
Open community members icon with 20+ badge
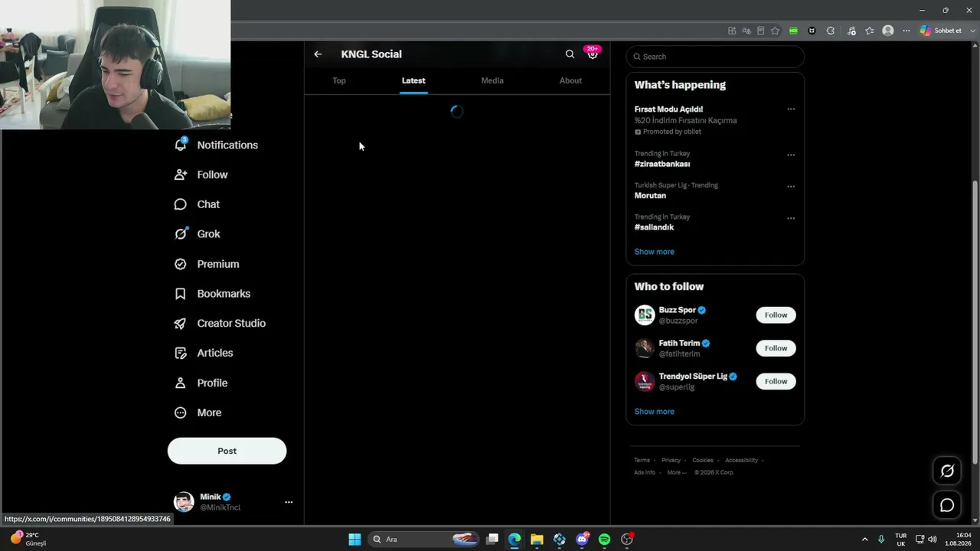click(x=593, y=54)
